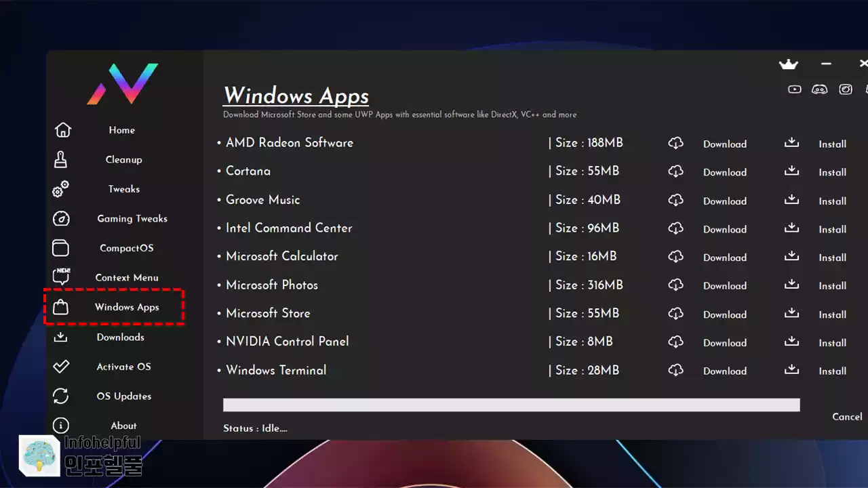This screenshot has height=488, width=868.
Task: Click the Activate OS checkmark icon
Action: click(x=61, y=367)
